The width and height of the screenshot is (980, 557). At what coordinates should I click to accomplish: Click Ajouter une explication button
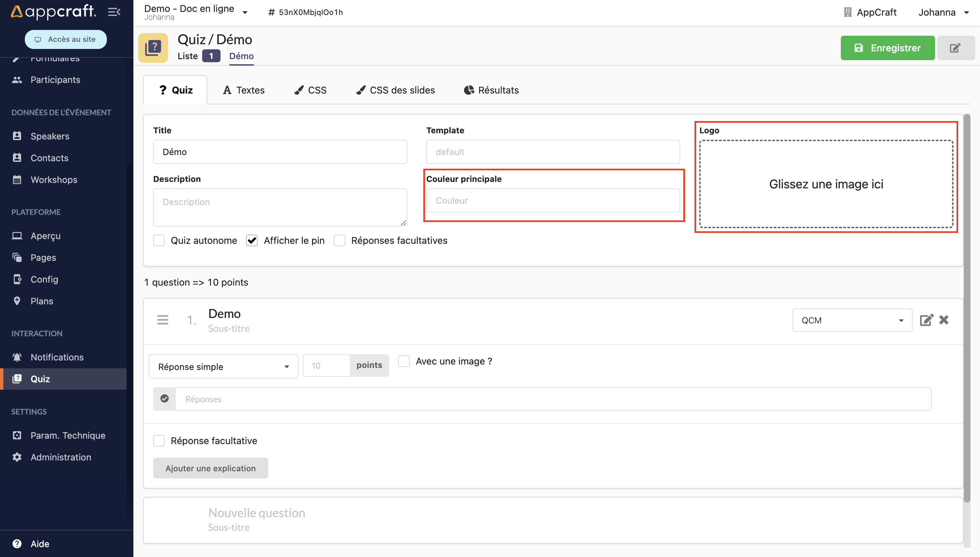click(x=210, y=468)
